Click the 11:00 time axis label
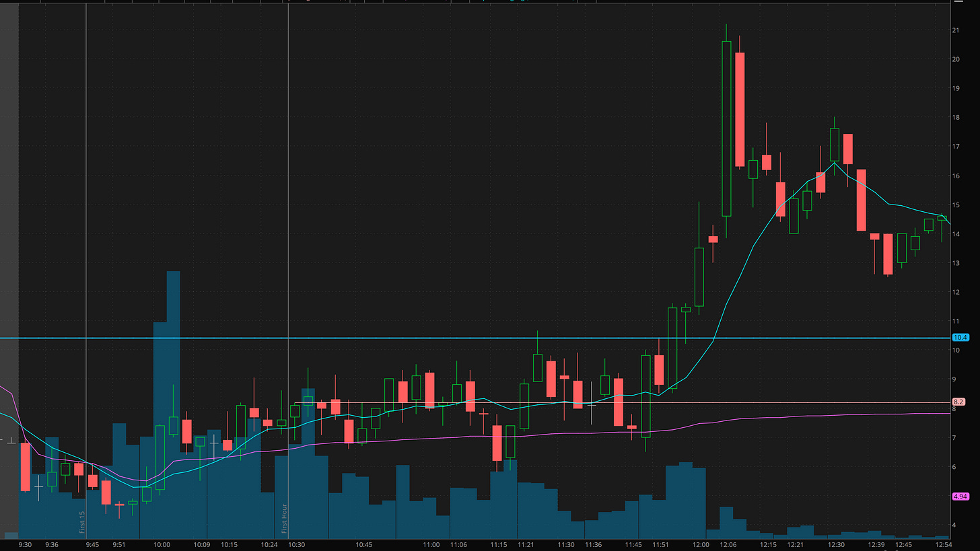The image size is (980, 551). [431, 545]
